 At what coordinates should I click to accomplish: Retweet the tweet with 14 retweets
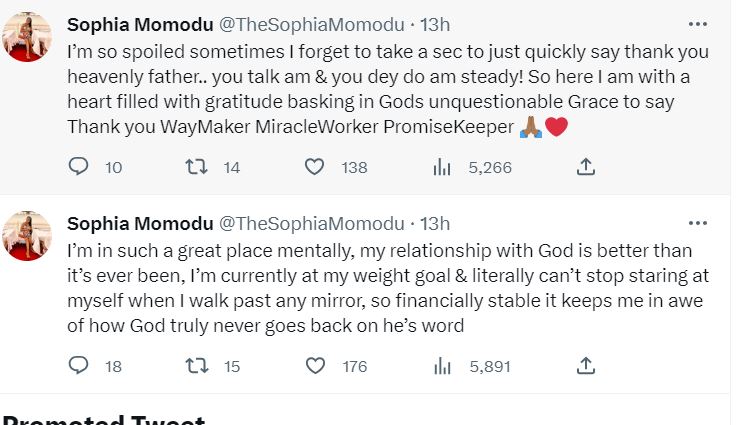[197, 168]
